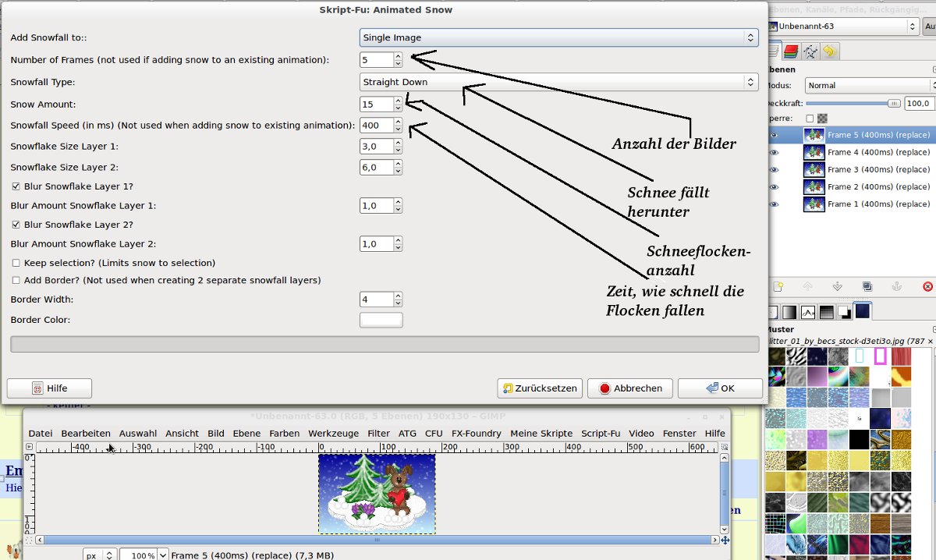Click the Hilfe button in the dialog
Image resolution: width=936 pixels, height=560 pixels.
[x=49, y=388]
